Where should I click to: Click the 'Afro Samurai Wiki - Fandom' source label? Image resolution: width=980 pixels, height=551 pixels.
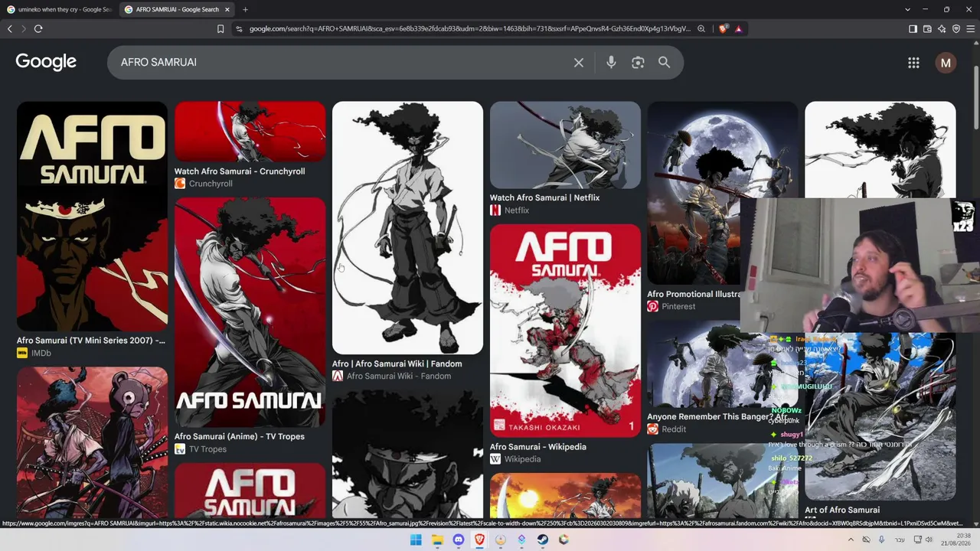coord(399,376)
